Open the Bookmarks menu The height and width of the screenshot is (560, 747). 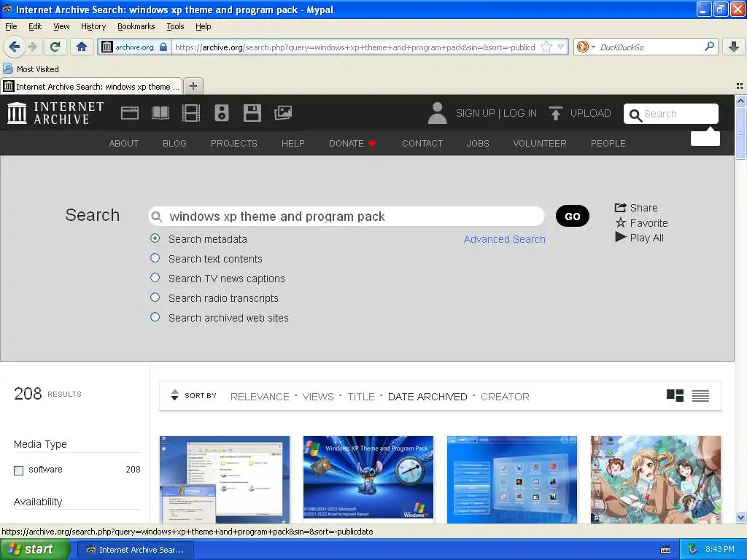click(136, 26)
